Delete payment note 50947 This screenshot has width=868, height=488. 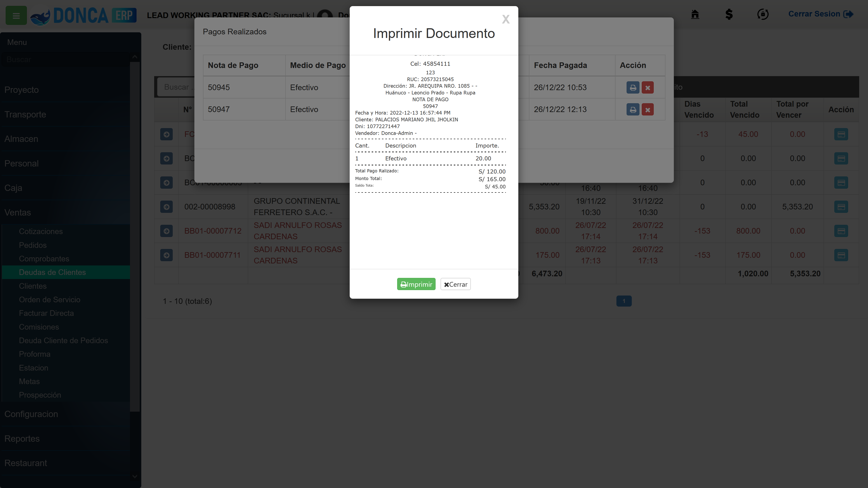click(x=648, y=109)
